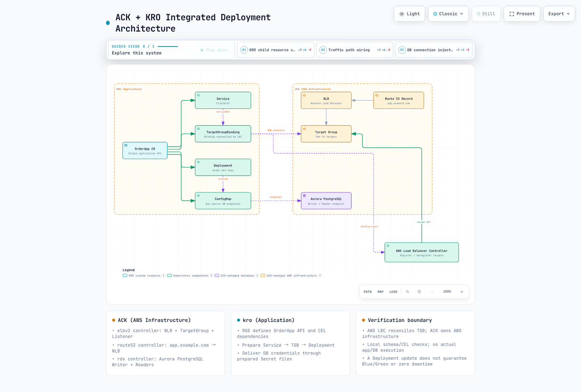Click the serviceRef edge label
The height and width of the screenshot is (392, 581).
[223, 112]
